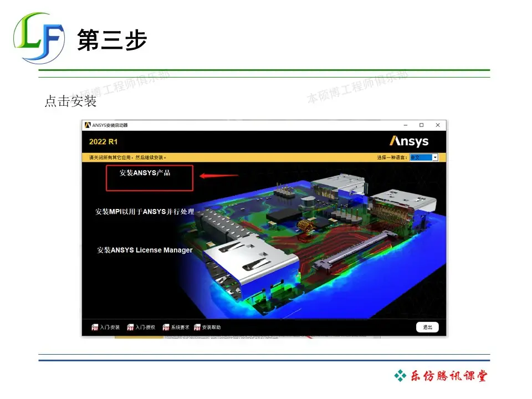Viewport: 532px width, 399px height.
Task: Close the ANSYS installer window
Action: pyautogui.click(x=438, y=125)
